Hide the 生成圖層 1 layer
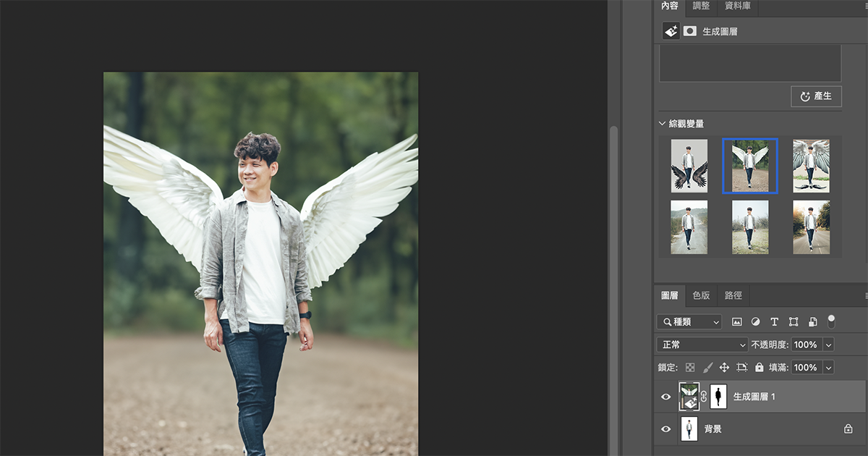 (x=665, y=397)
